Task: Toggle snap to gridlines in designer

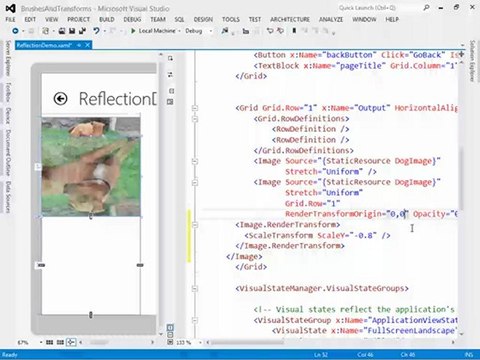Action: pos(60,342)
